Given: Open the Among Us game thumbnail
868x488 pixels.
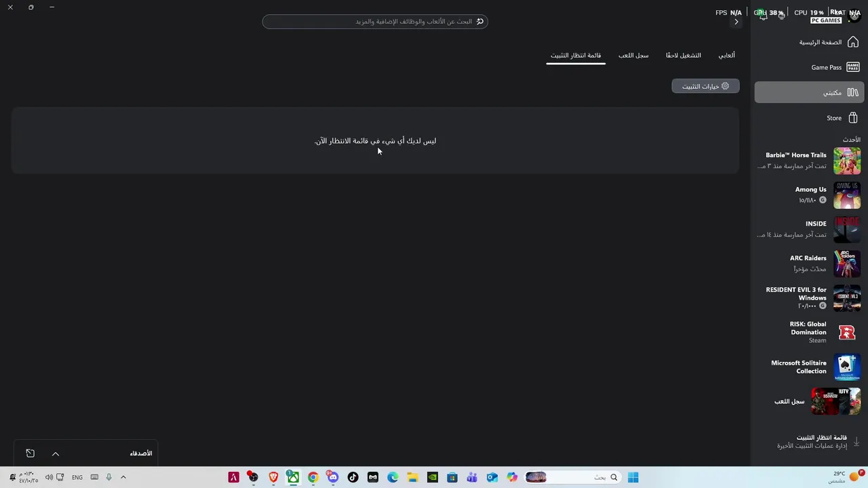Looking at the screenshot, I should click(x=847, y=195).
